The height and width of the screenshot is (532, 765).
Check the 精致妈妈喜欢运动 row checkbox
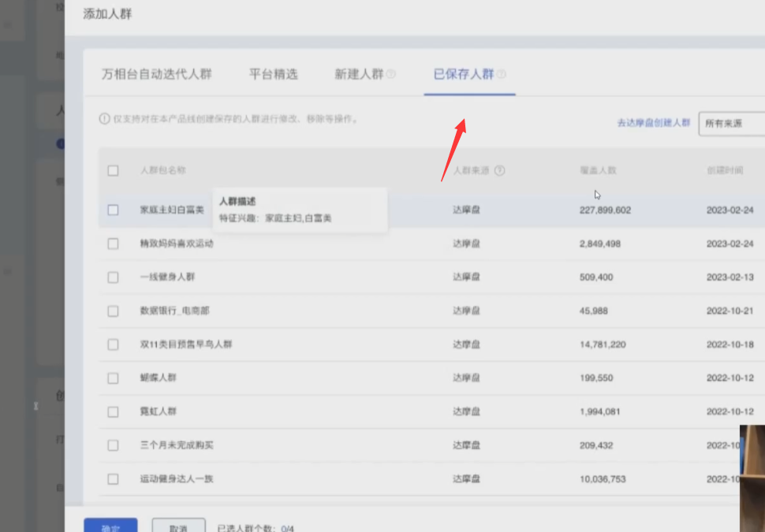coord(113,244)
